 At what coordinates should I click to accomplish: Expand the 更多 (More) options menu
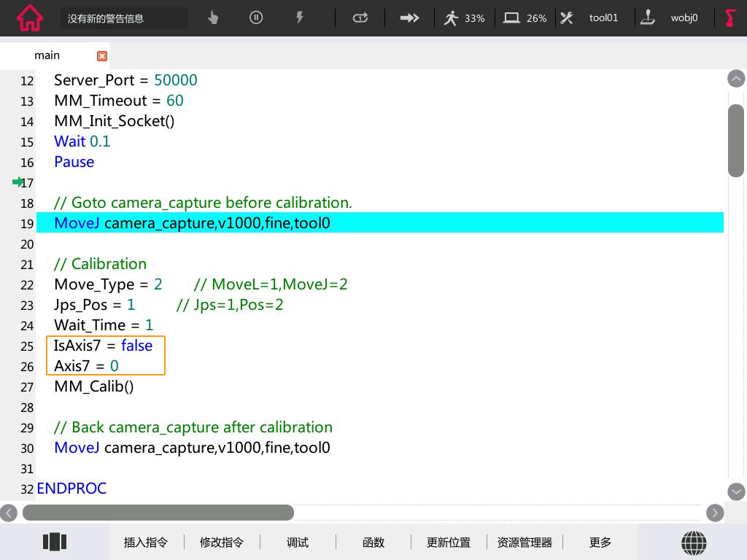coord(600,542)
